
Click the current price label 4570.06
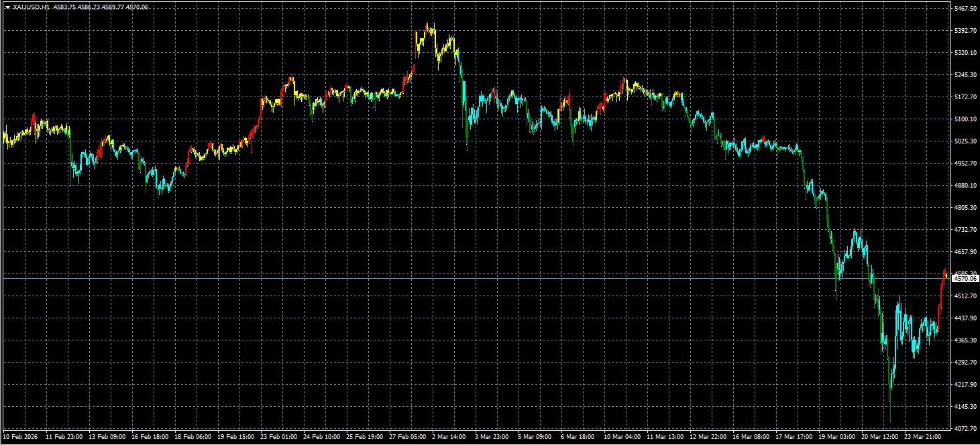[x=965, y=278]
